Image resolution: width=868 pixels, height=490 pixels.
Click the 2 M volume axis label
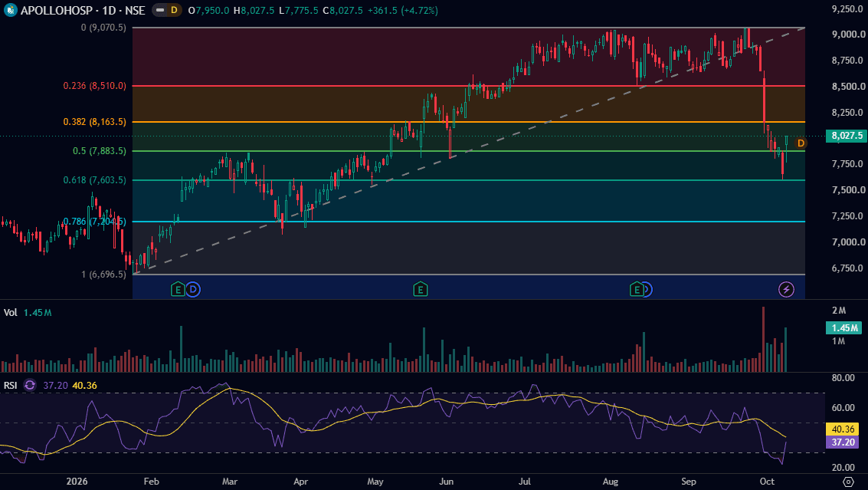pos(839,311)
